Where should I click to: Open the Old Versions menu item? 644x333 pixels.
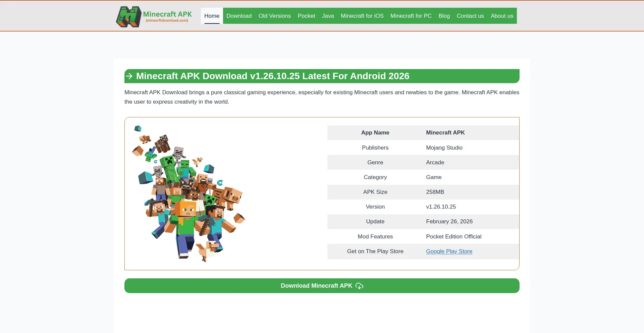[275, 16]
